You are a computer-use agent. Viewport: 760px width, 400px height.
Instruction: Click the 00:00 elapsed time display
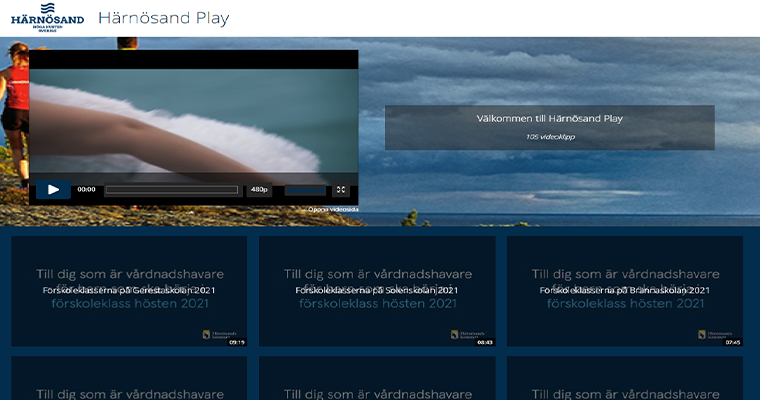pyautogui.click(x=87, y=190)
